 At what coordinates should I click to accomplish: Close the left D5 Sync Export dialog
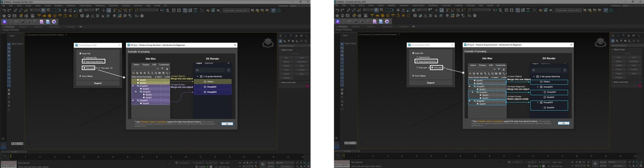[x=119, y=45]
